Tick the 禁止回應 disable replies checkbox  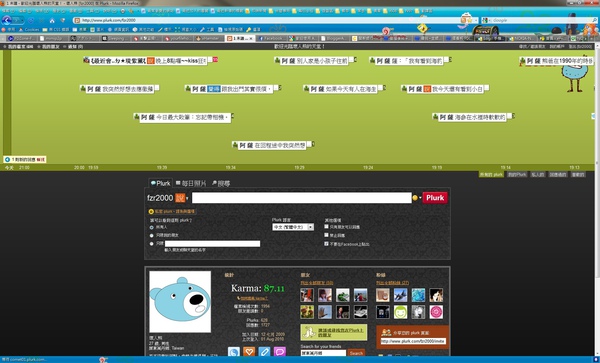326,235
